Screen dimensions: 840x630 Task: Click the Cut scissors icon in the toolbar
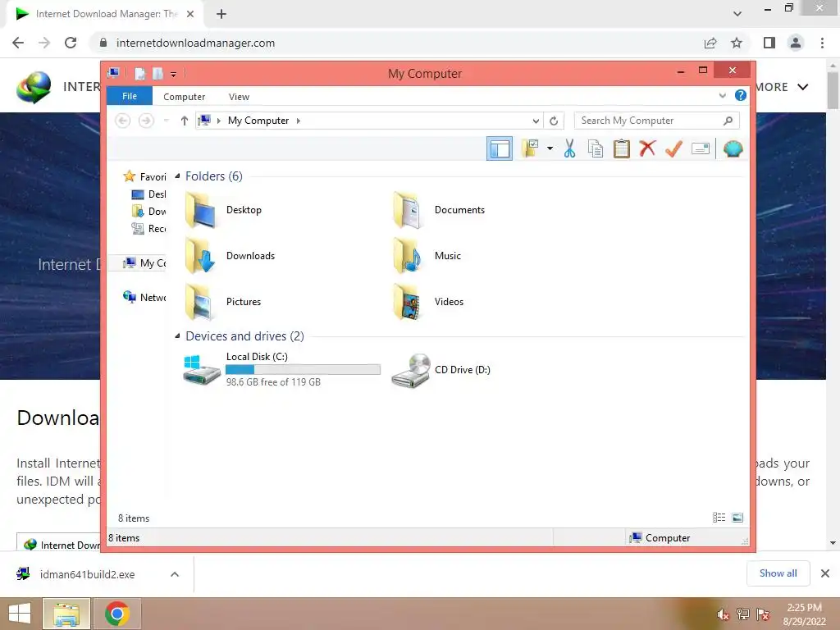569,148
